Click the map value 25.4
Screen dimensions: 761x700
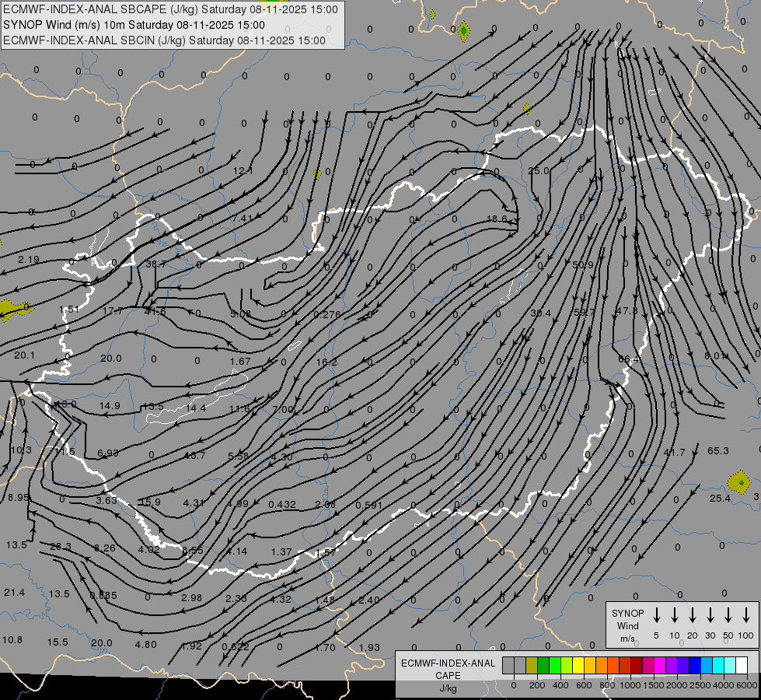click(720, 499)
